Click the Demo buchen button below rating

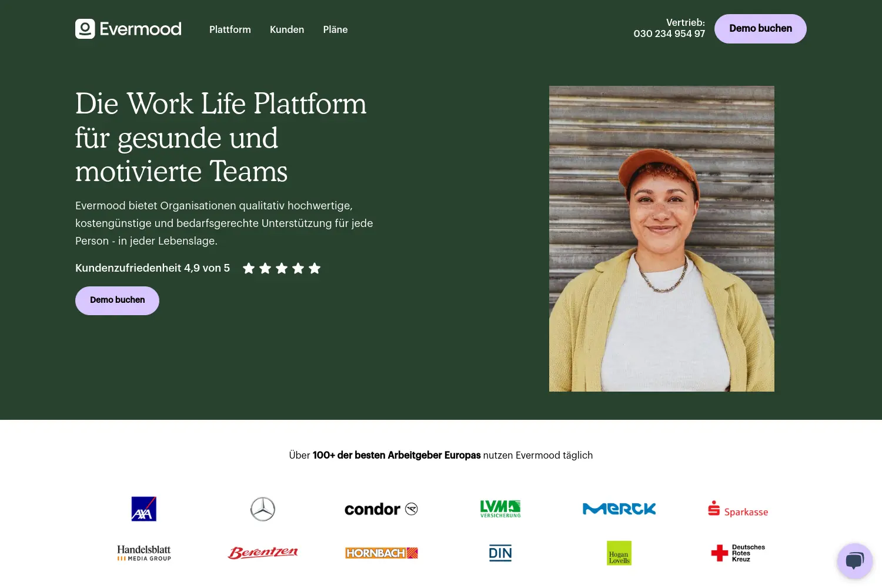click(x=117, y=300)
